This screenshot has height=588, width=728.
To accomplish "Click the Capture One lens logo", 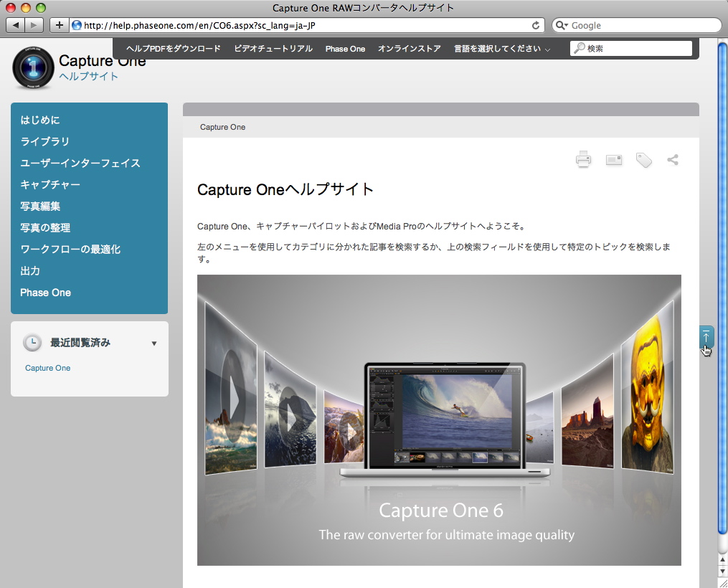I will coord(32,67).
